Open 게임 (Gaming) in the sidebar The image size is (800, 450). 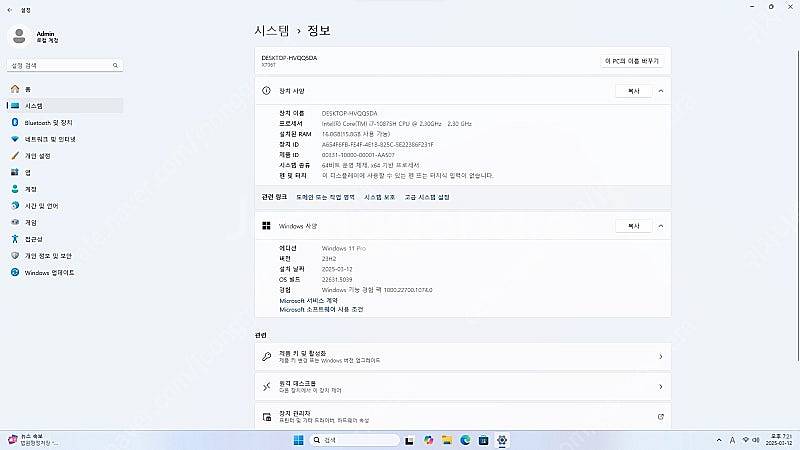point(65,222)
